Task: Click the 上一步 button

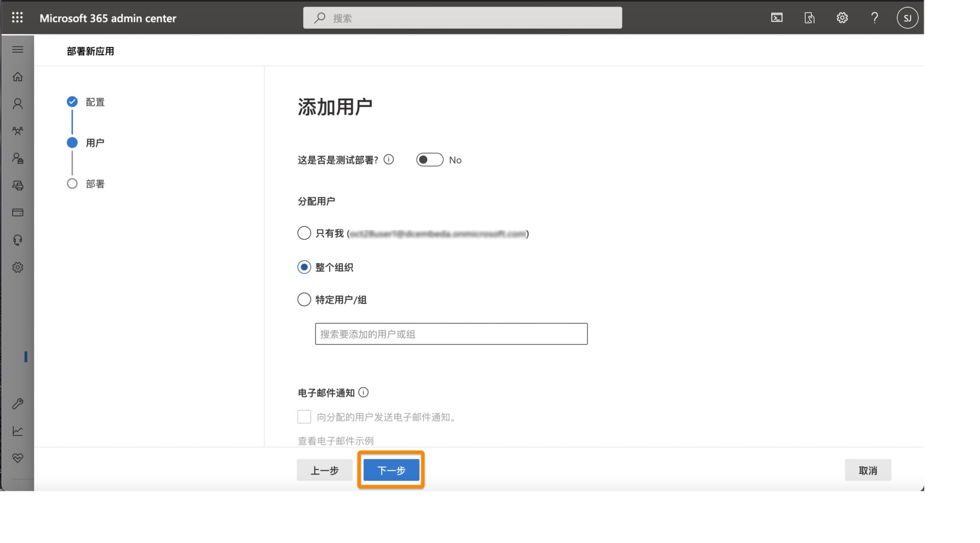Action: point(325,470)
